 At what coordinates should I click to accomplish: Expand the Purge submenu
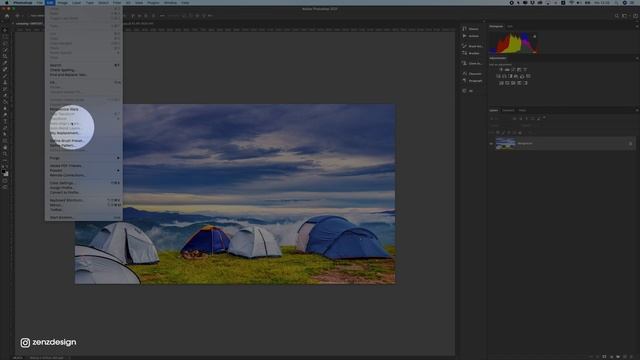coord(84,158)
